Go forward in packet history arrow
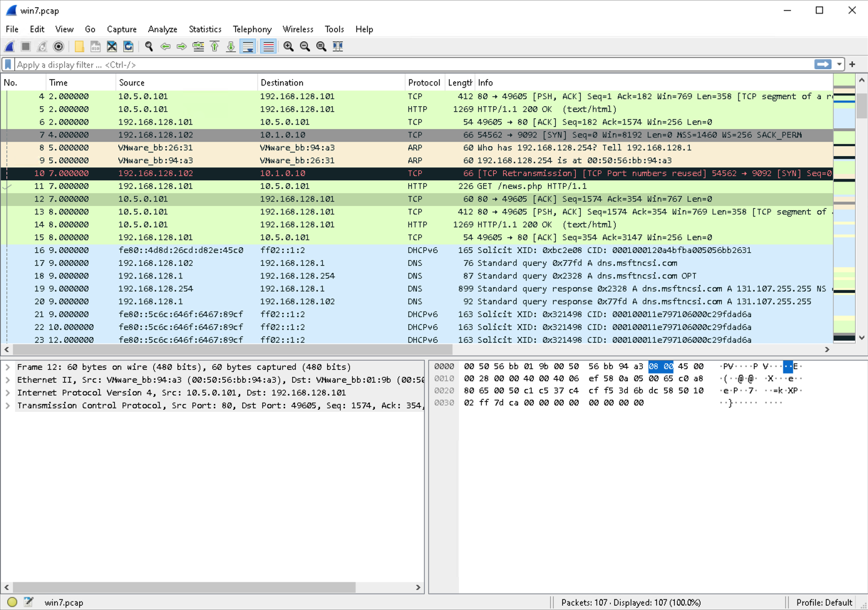Screen dimensions: 868x610 (182, 46)
